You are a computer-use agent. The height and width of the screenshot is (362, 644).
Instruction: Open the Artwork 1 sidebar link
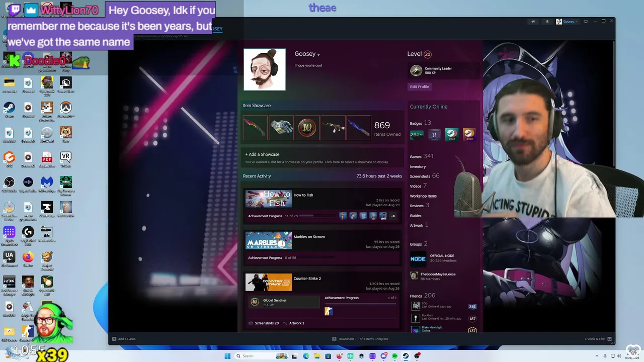pyautogui.click(x=419, y=225)
